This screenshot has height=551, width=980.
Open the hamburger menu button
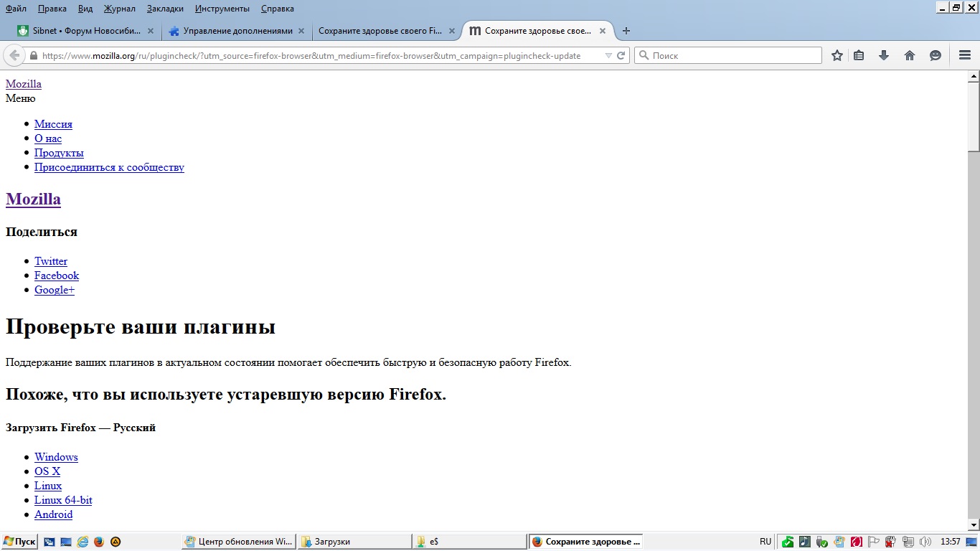(x=965, y=55)
